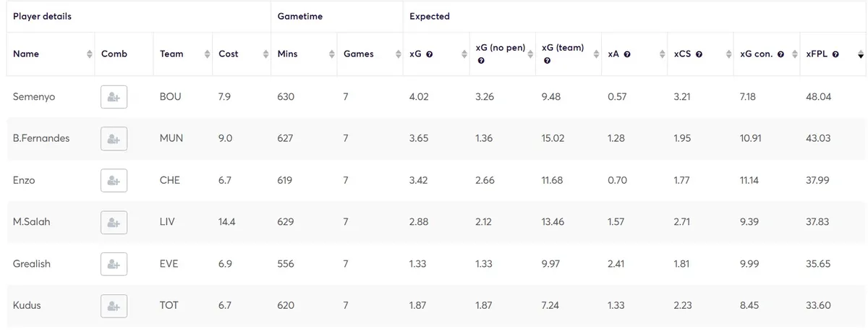Sort by Games column header
Viewport: 868px width, 332px height.
click(x=359, y=54)
